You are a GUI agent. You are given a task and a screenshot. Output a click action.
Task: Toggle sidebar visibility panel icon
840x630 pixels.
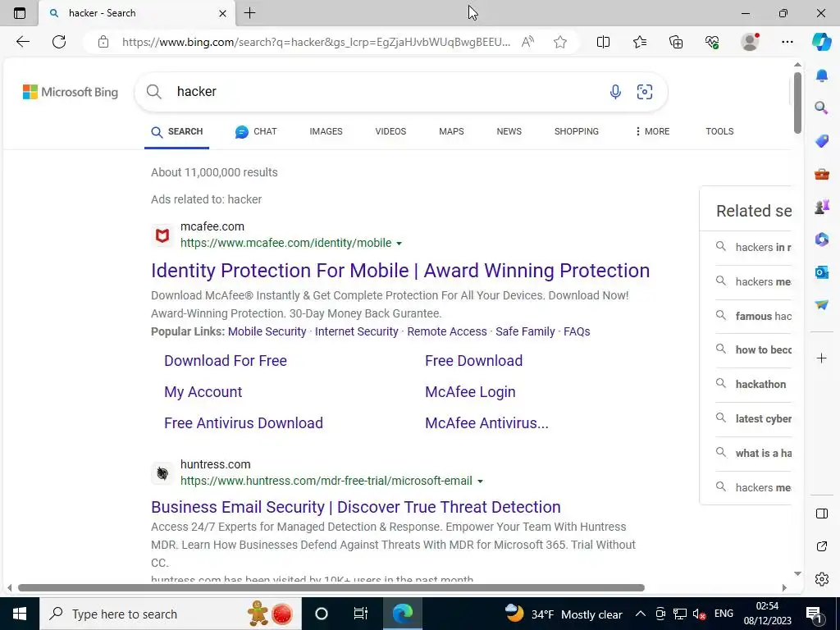822,514
